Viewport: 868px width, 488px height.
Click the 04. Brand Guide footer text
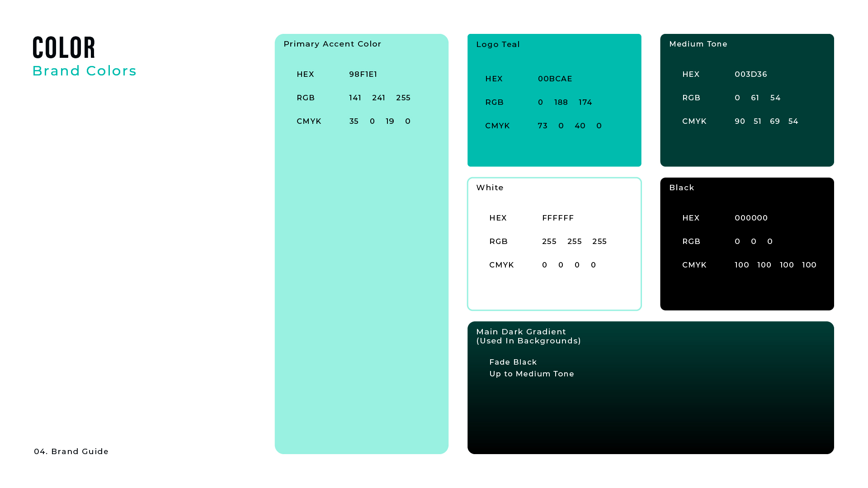(71, 451)
